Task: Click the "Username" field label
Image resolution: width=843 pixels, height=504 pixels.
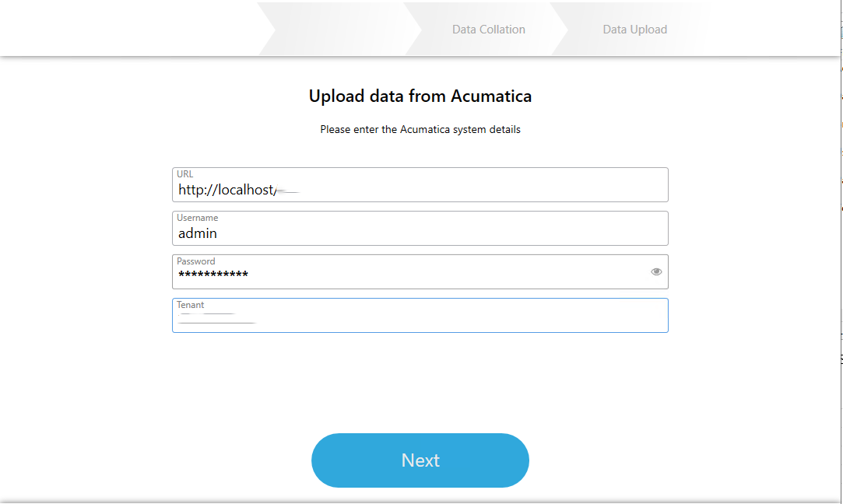Action: click(x=197, y=218)
